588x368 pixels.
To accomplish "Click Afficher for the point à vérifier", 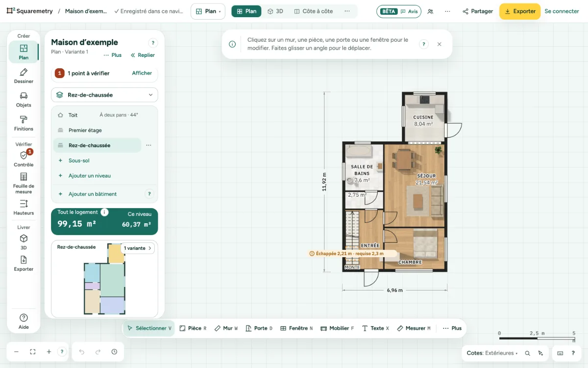I will (142, 73).
